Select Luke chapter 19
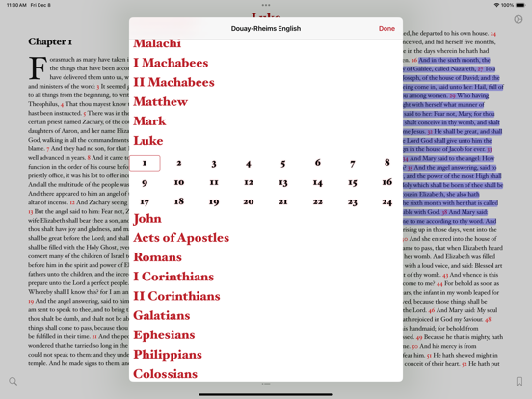Image resolution: width=532 pixels, height=399 pixels. click(214, 202)
